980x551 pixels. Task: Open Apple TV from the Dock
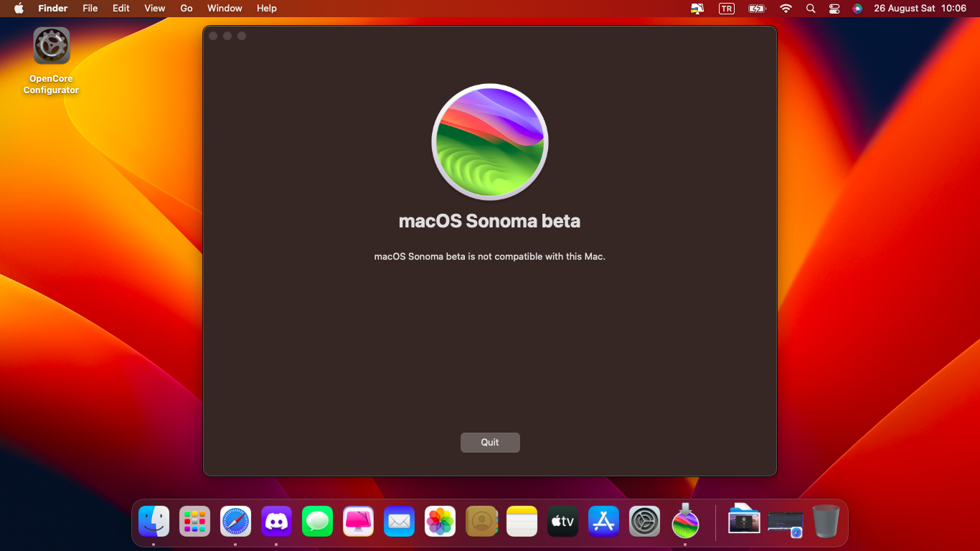(562, 522)
